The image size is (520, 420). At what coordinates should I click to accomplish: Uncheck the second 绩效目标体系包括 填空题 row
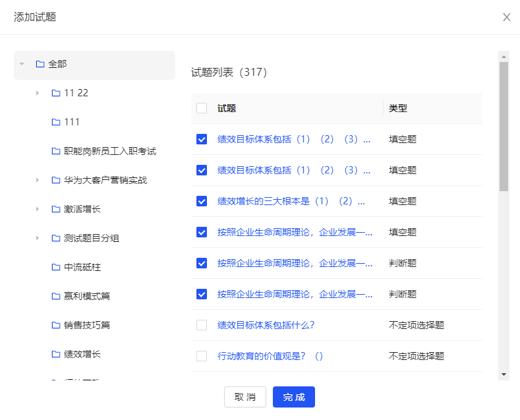coord(202,170)
